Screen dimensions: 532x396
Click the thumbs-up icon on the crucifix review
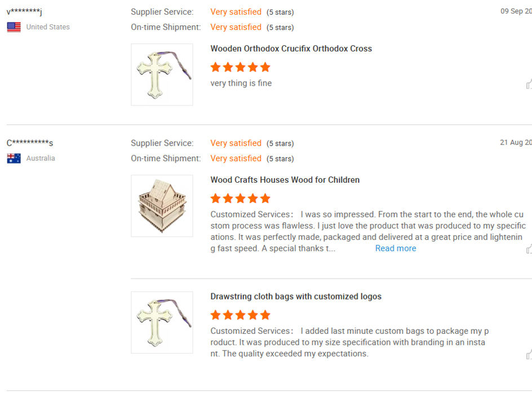529,83
